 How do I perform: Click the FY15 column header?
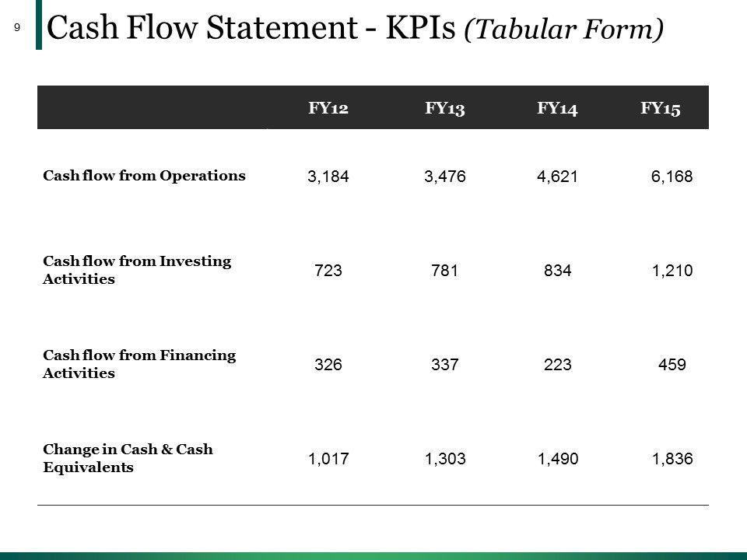click(x=661, y=109)
